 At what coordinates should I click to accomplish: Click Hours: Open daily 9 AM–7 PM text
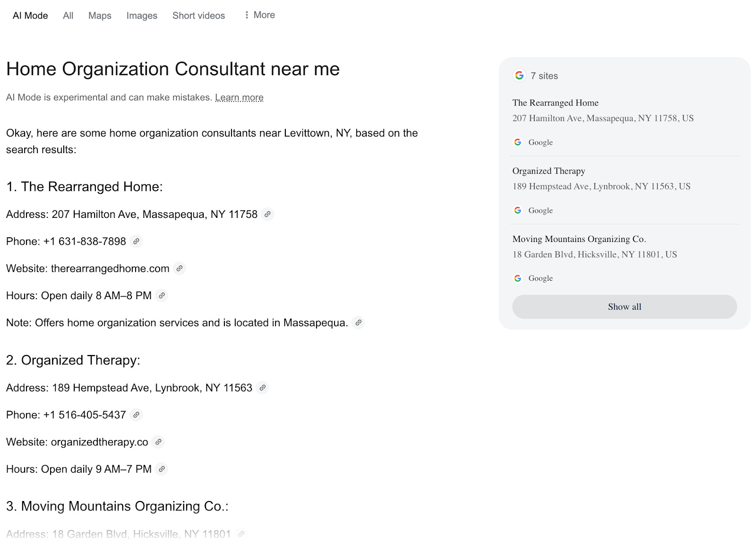pos(79,469)
